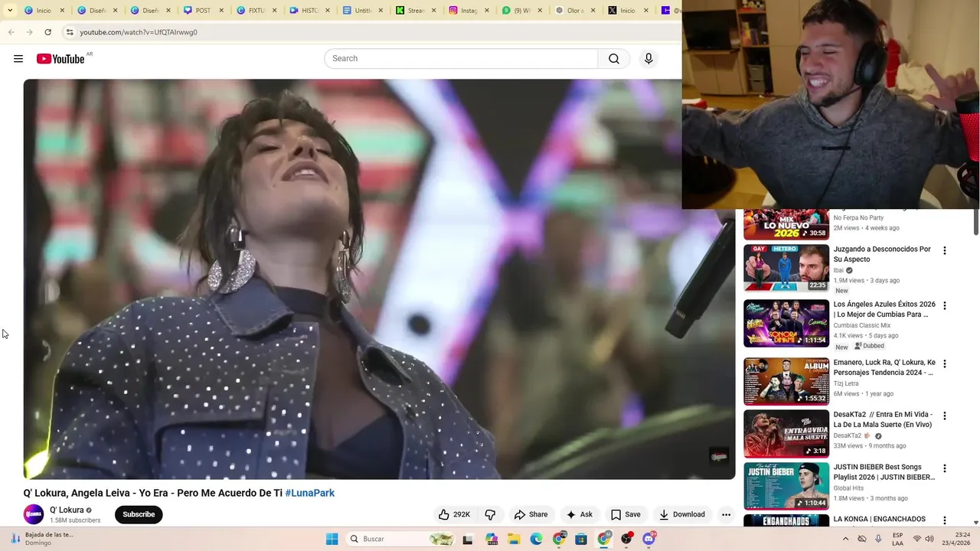Open more options for DesaKTa2 video

coord(945,416)
